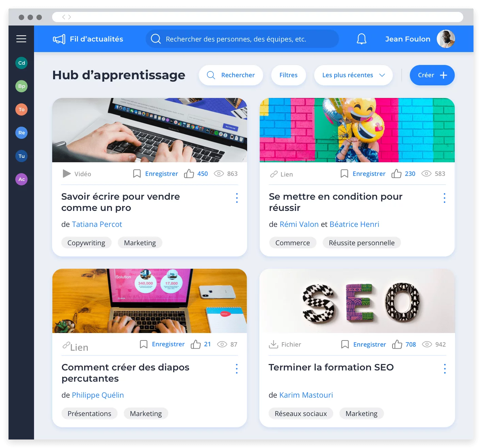Click Jean Foulon's profile avatar
Viewport: 482px width, 448px height.
click(446, 39)
